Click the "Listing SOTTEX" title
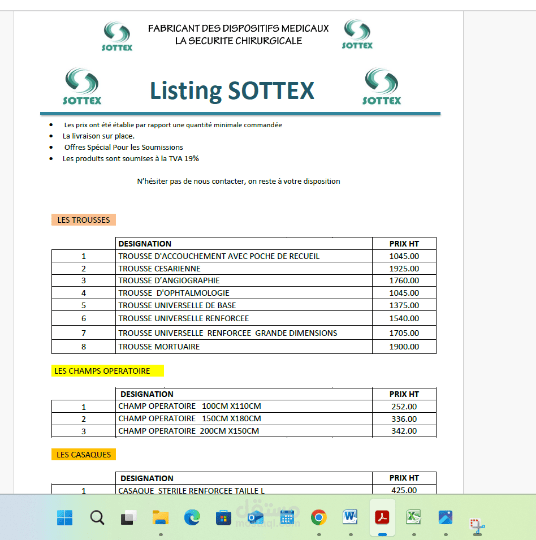The width and height of the screenshot is (536, 540). click(232, 91)
